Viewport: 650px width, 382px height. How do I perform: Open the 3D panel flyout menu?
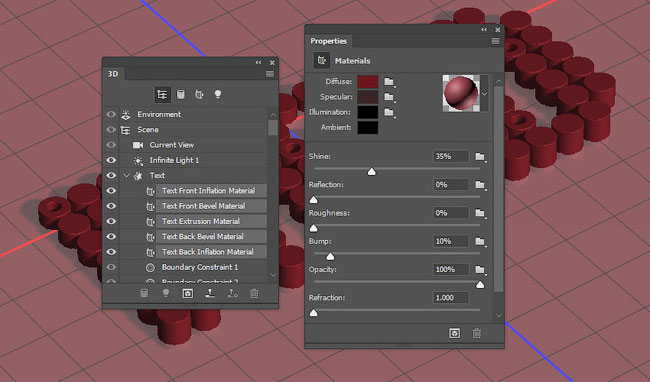pos(270,74)
